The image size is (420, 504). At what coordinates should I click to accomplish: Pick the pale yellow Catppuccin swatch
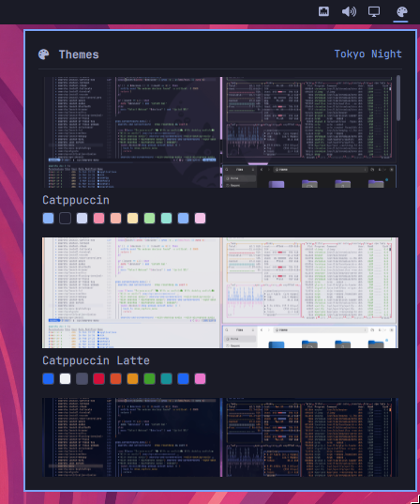132,219
